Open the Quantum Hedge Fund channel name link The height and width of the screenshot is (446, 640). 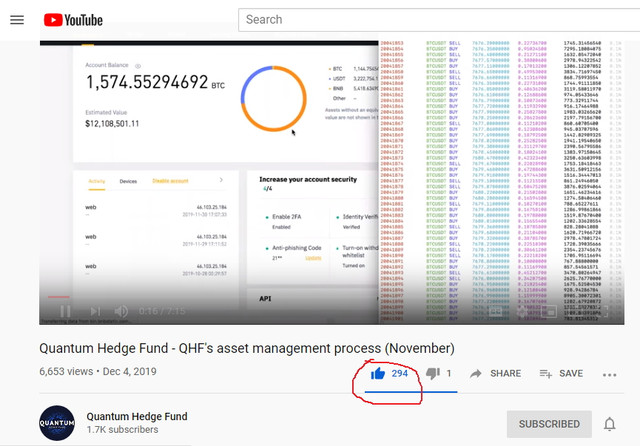(x=137, y=416)
